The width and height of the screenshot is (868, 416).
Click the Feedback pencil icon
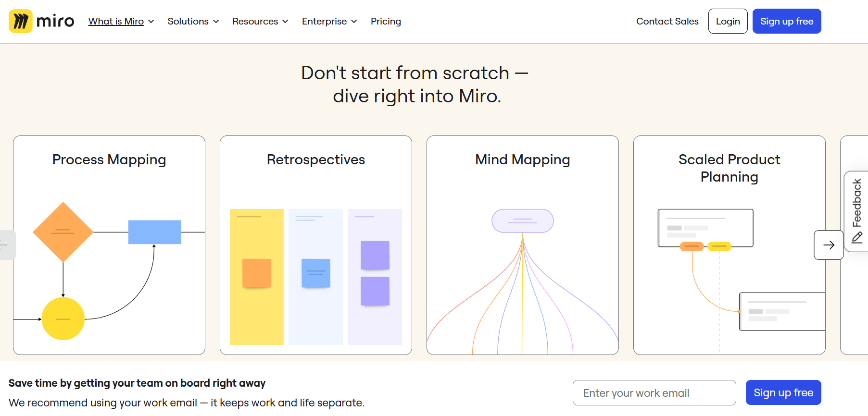point(857,238)
